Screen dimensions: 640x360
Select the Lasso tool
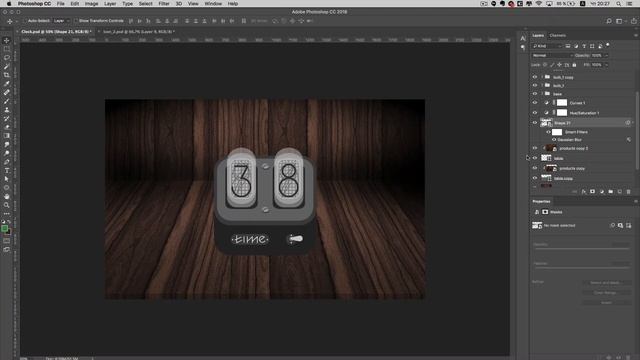point(7,58)
